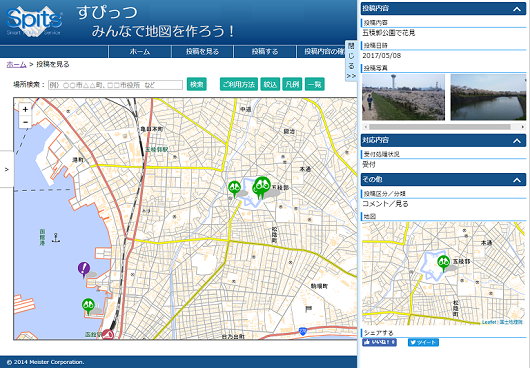This screenshot has width=530, height=368.
Task: Click the ご利用方法 button
Action: point(239,84)
